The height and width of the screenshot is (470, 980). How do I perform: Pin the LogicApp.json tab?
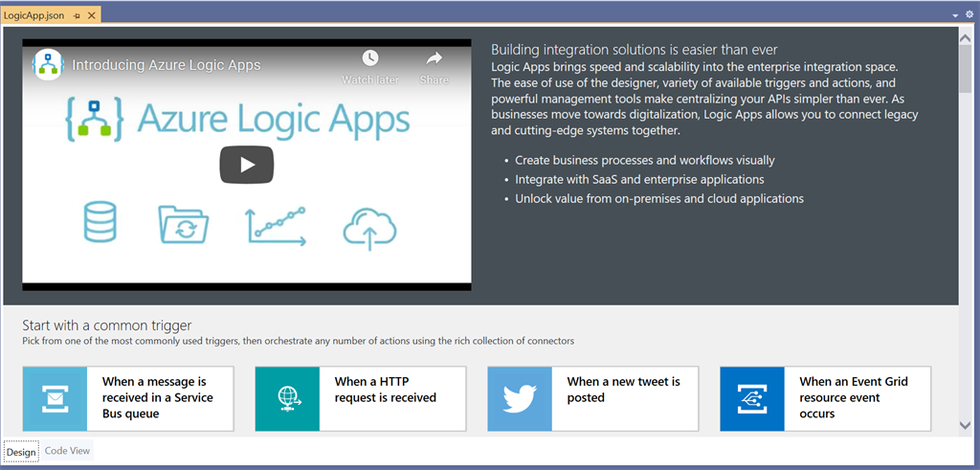click(77, 15)
